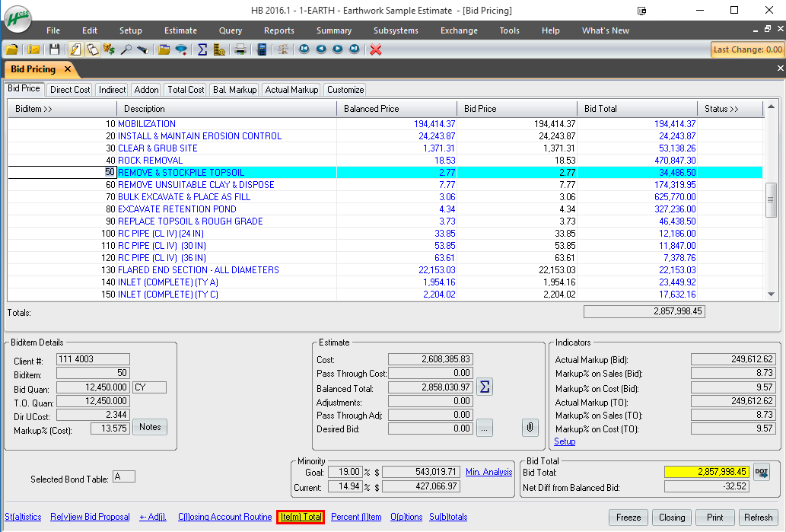
Task: Open the Reports menu
Action: point(279,30)
